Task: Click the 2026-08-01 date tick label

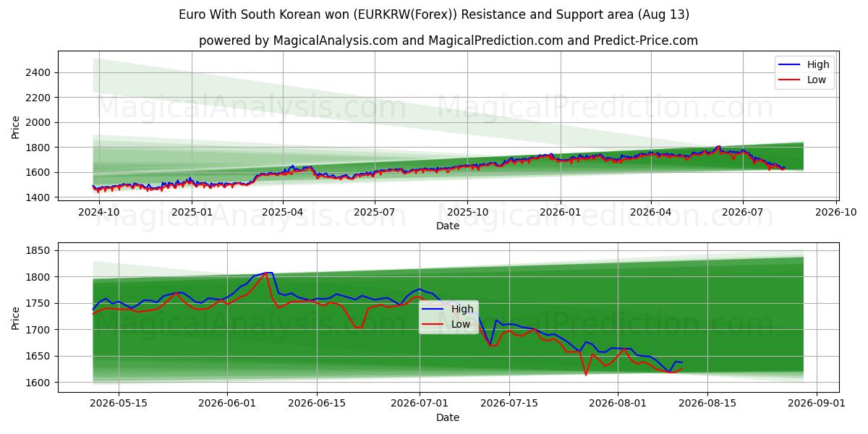Action: 618,404
